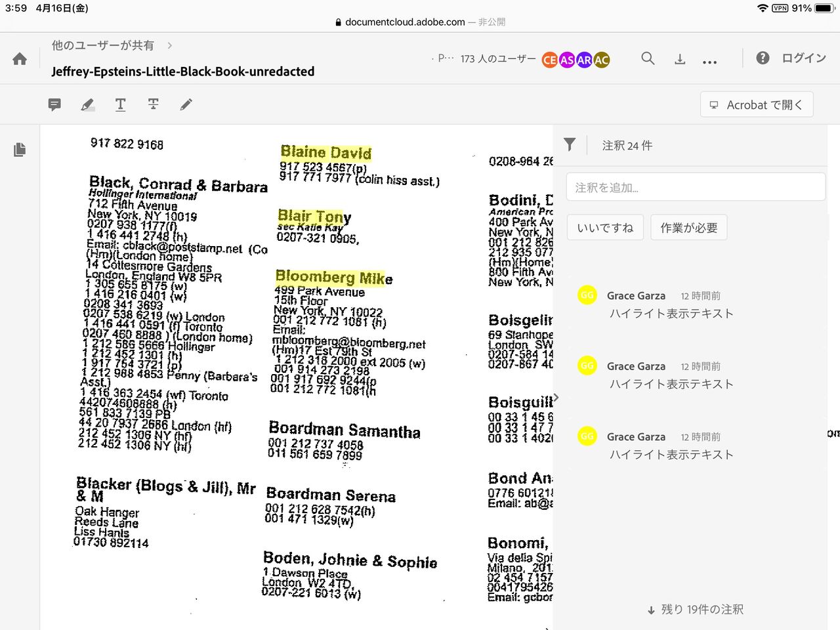Click the Boden, Johnie & Sophie heading
This screenshot has width=840, height=630.
point(350,560)
